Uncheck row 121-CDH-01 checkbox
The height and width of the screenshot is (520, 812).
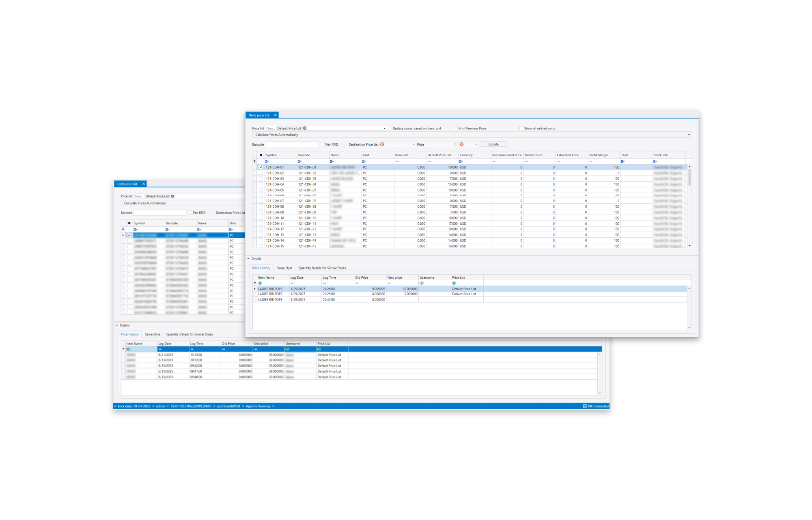pos(261,167)
